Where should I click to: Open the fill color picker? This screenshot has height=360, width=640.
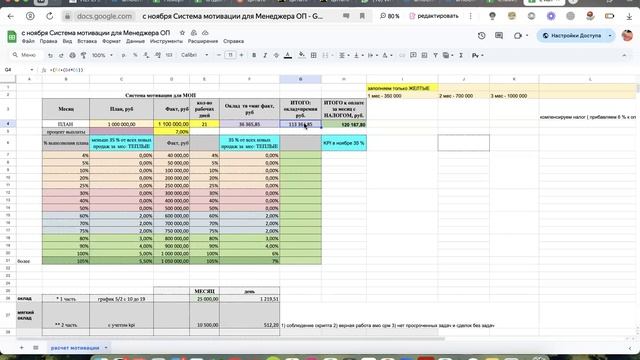coord(302,55)
